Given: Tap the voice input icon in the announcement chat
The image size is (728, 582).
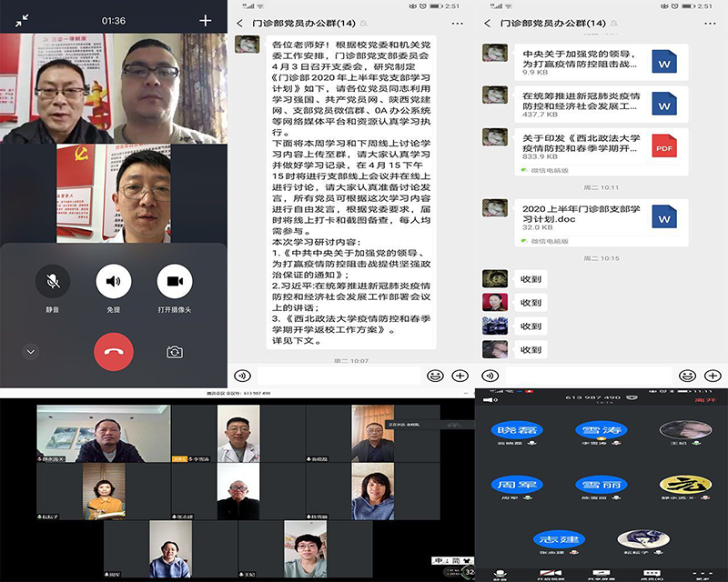Looking at the screenshot, I should point(242,375).
